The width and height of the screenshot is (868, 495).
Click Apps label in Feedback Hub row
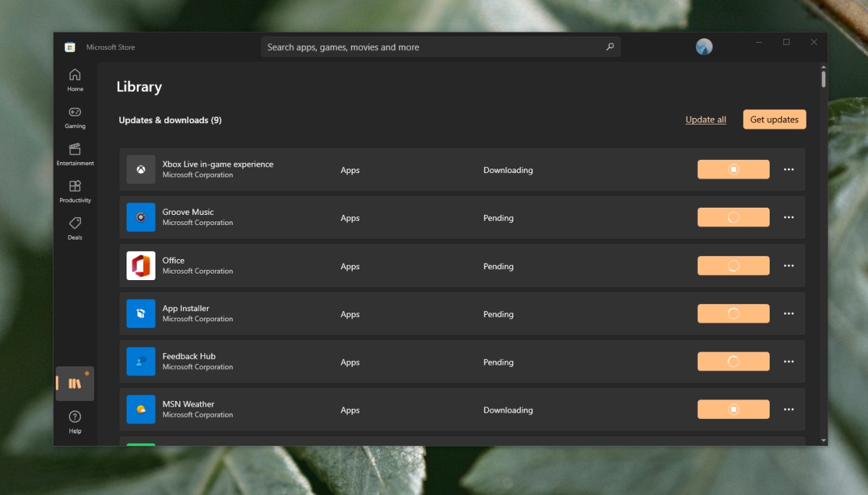(x=350, y=362)
